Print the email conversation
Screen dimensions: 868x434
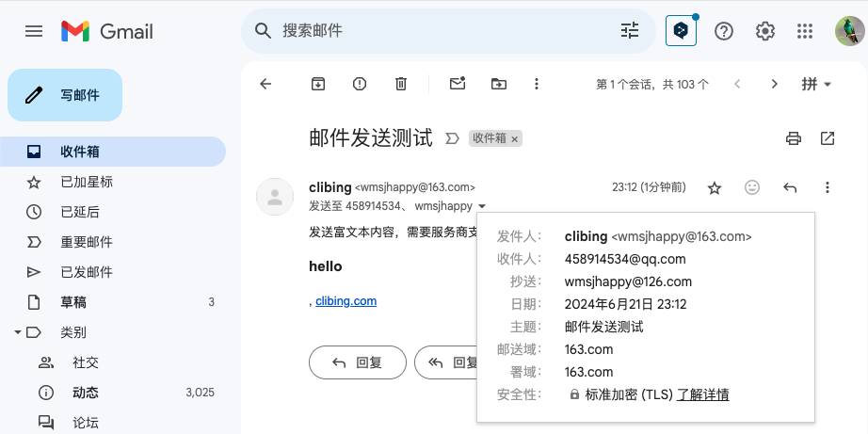794,138
